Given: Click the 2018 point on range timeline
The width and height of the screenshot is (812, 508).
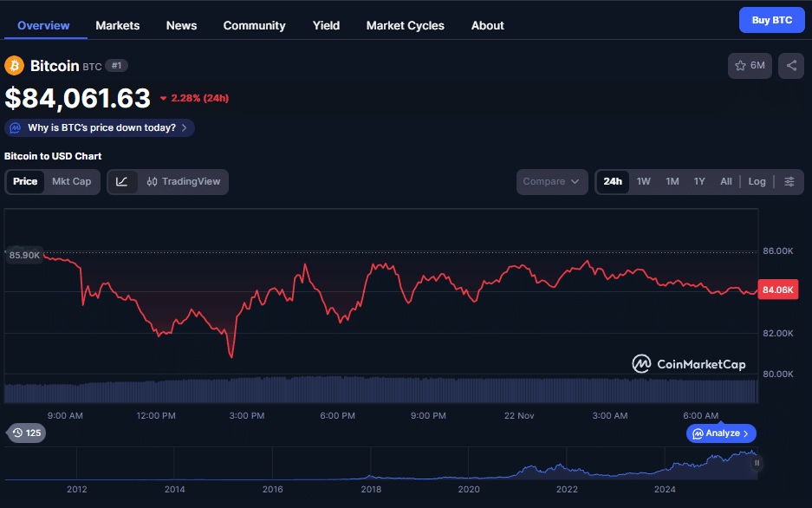Looking at the screenshot, I should pos(371,489).
